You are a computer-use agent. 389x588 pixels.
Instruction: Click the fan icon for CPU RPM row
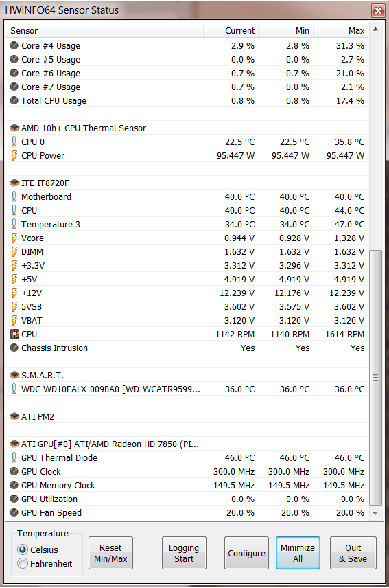coord(14,334)
